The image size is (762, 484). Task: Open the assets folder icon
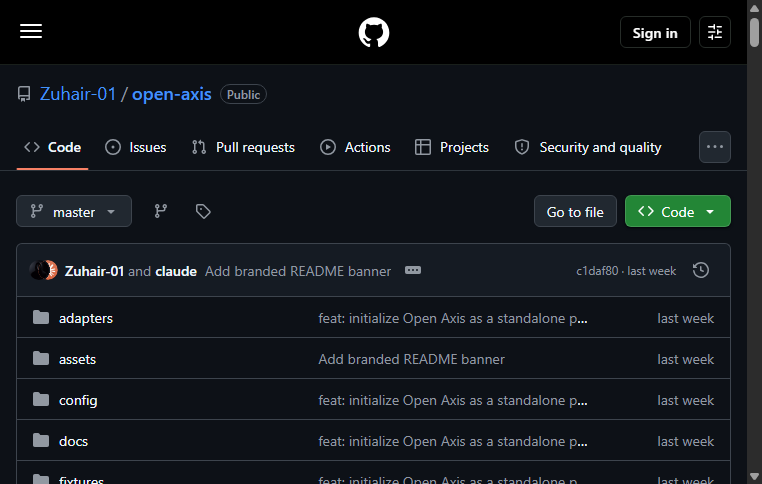(41, 359)
